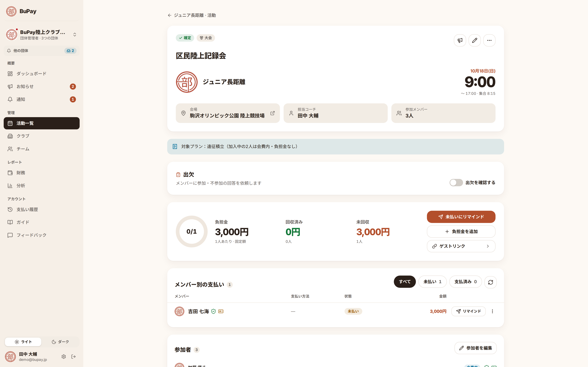Click the refresh payments icon
588x367 pixels.
tap(490, 282)
